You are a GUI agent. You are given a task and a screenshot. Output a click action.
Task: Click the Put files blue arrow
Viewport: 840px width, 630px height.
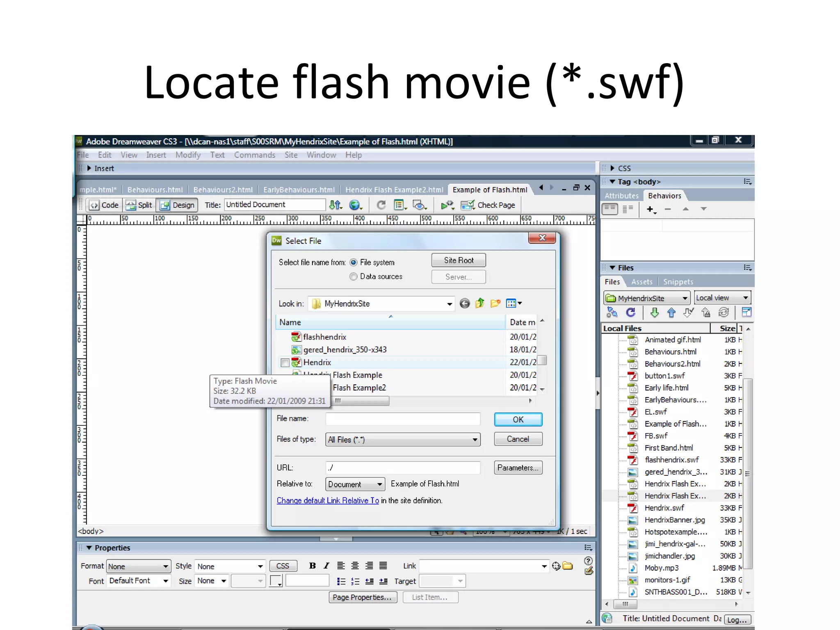(671, 313)
